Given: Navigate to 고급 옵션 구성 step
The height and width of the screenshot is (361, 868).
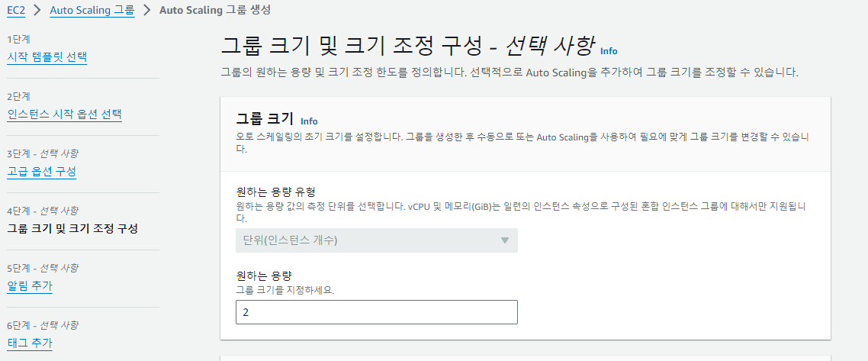Looking at the screenshot, I should [x=41, y=172].
